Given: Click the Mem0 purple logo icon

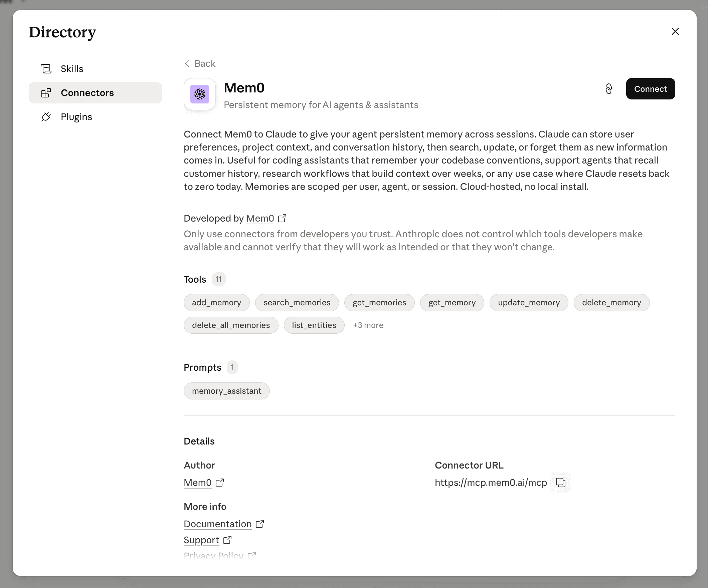Looking at the screenshot, I should tap(200, 94).
